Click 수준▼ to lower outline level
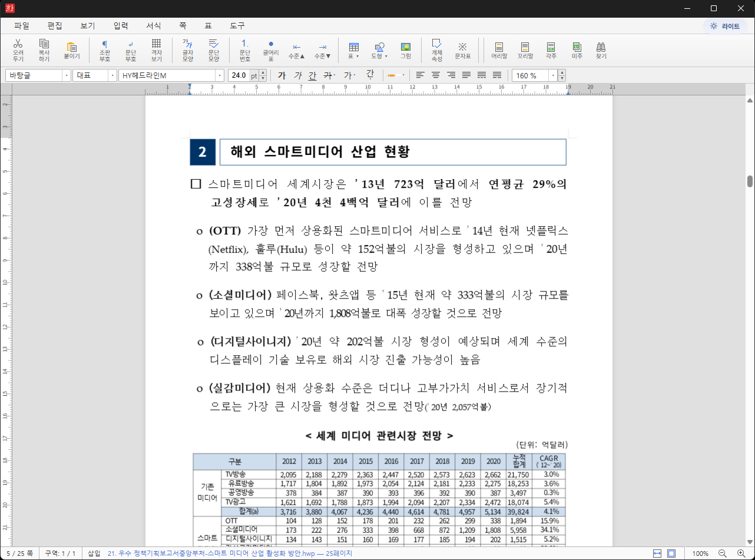755x560 pixels. point(323,51)
